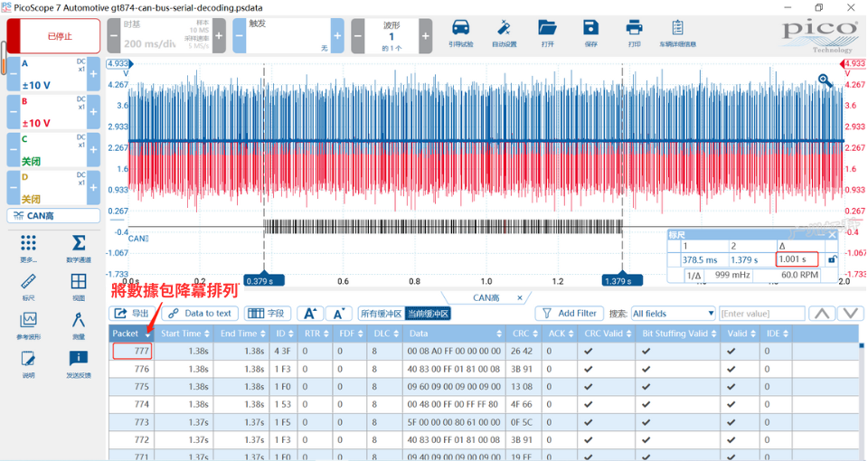
Task: Select the CAN高 decoder tab
Action: point(486,297)
